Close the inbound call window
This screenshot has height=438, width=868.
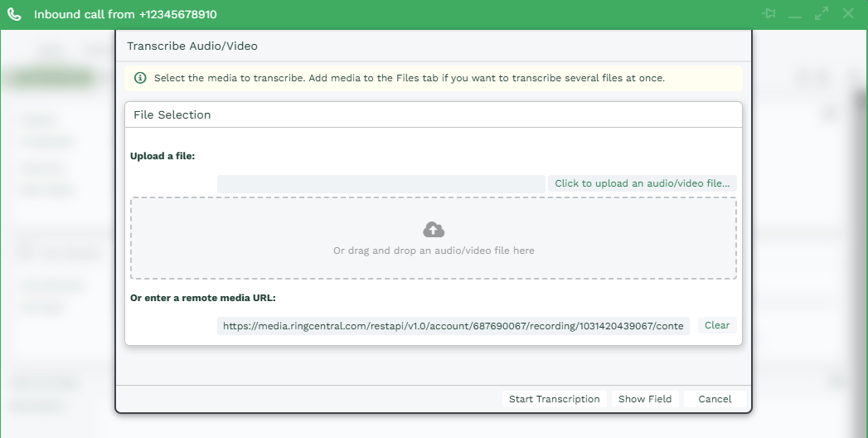pos(848,14)
